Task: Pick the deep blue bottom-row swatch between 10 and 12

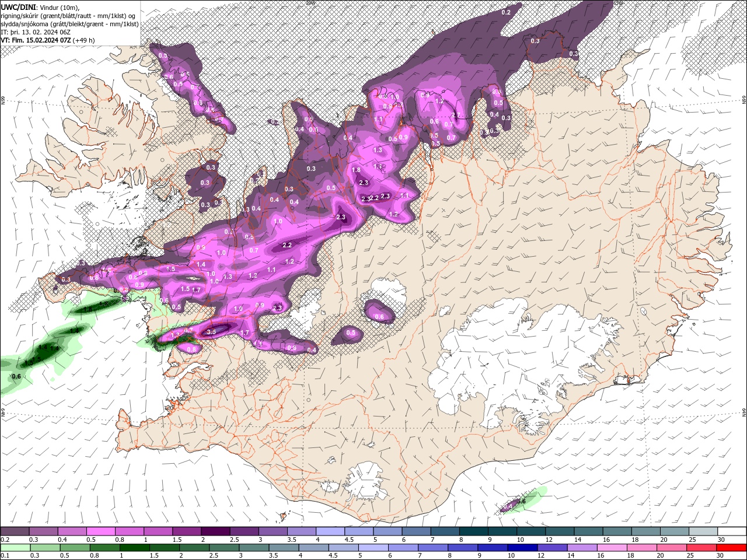Action: pyautogui.click(x=522, y=548)
